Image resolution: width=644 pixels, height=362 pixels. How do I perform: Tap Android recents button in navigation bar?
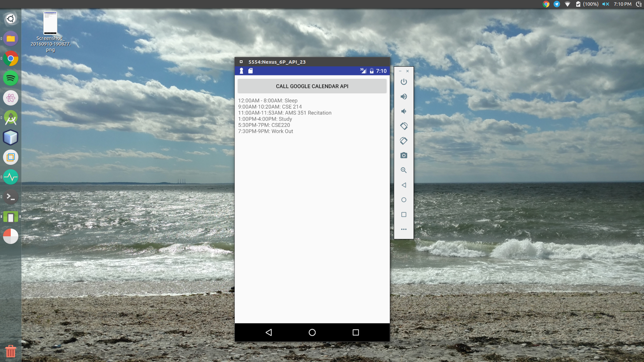356,332
